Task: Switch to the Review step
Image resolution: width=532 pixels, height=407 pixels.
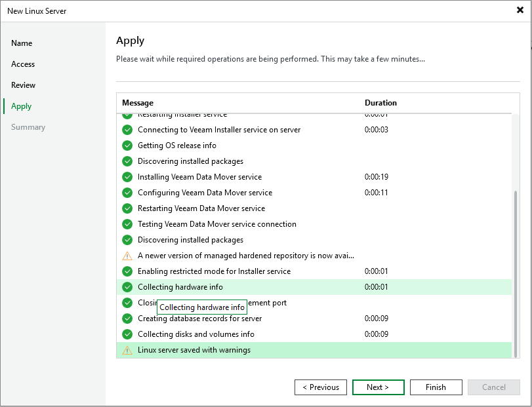Action: click(x=24, y=85)
